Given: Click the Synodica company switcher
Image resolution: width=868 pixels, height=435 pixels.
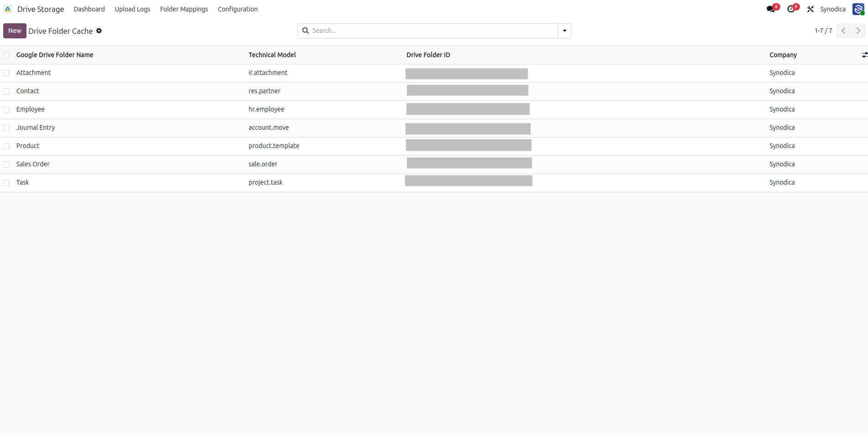Looking at the screenshot, I should tap(833, 9).
